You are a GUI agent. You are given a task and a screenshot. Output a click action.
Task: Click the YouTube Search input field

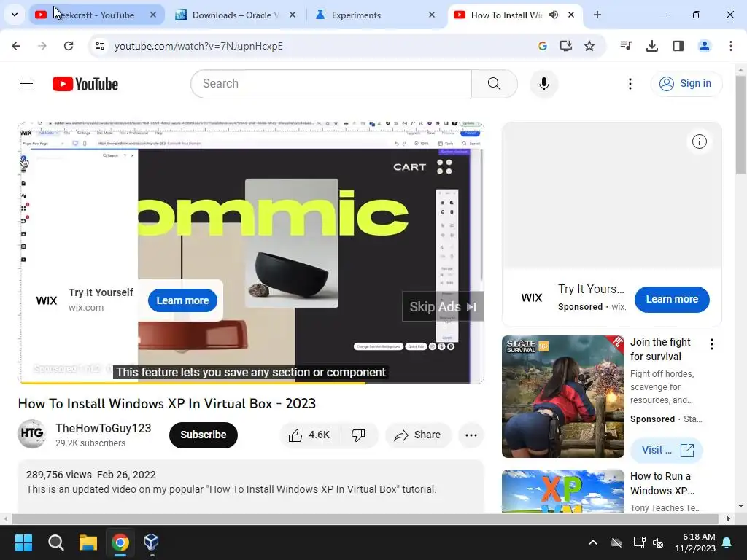coord(331,84)
